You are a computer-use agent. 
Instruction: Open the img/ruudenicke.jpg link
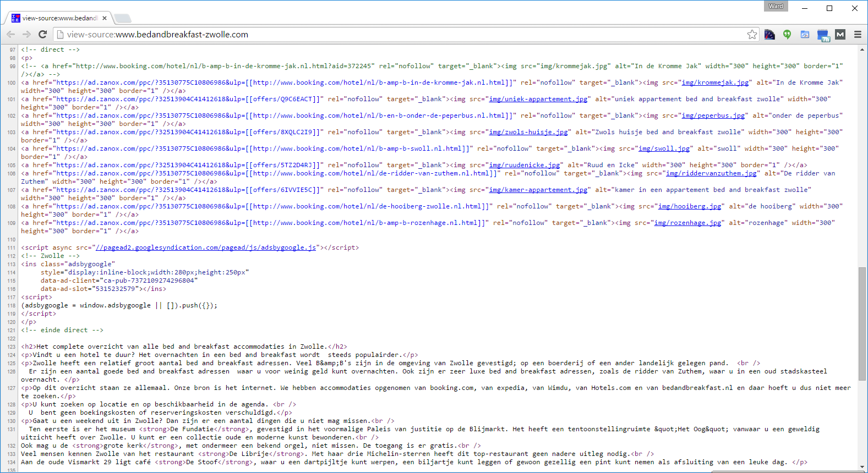pos(525,165)
